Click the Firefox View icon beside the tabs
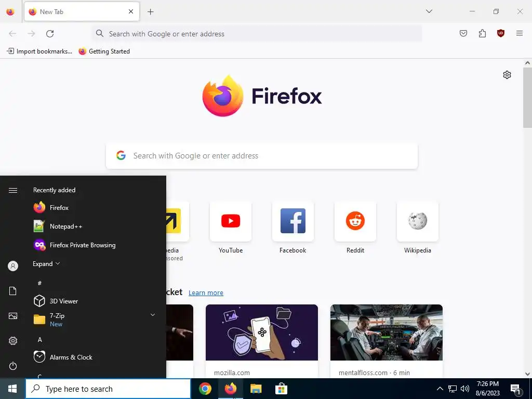The width and height of the screenshot is (532, 399). pos(10,12)
